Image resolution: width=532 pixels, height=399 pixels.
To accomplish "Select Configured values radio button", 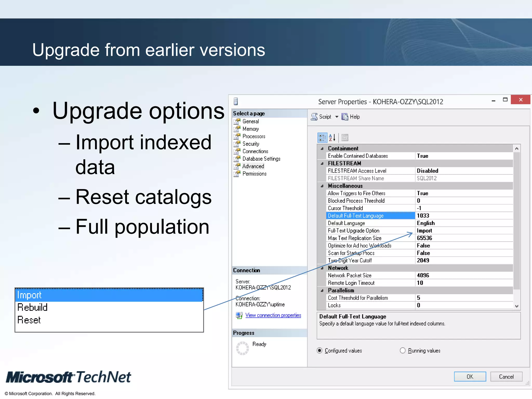I will point(320,351).
